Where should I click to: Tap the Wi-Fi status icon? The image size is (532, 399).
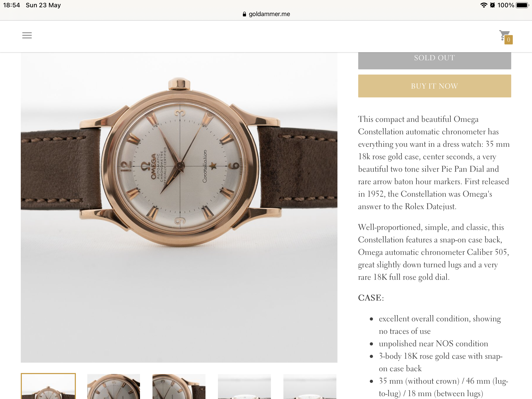[484, 5]
